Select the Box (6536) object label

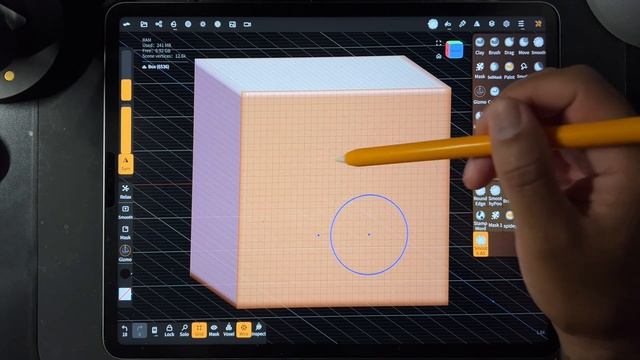coord(156,67)
